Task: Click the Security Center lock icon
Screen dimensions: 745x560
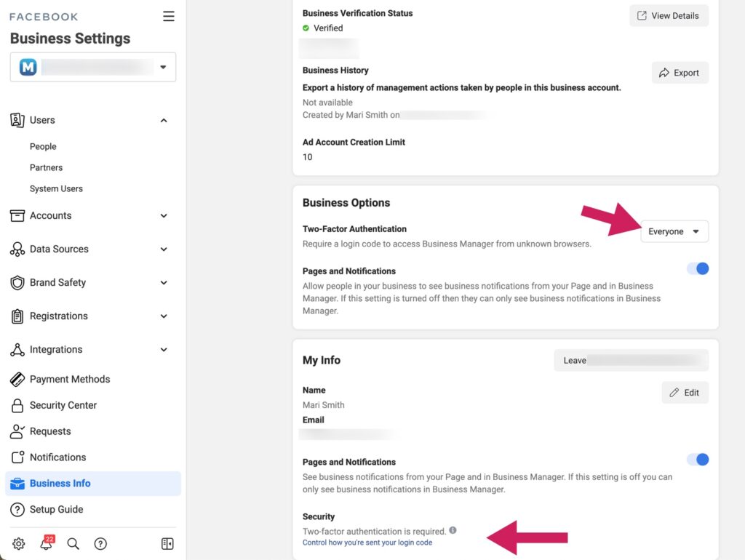Action: [x=17, y=405]
